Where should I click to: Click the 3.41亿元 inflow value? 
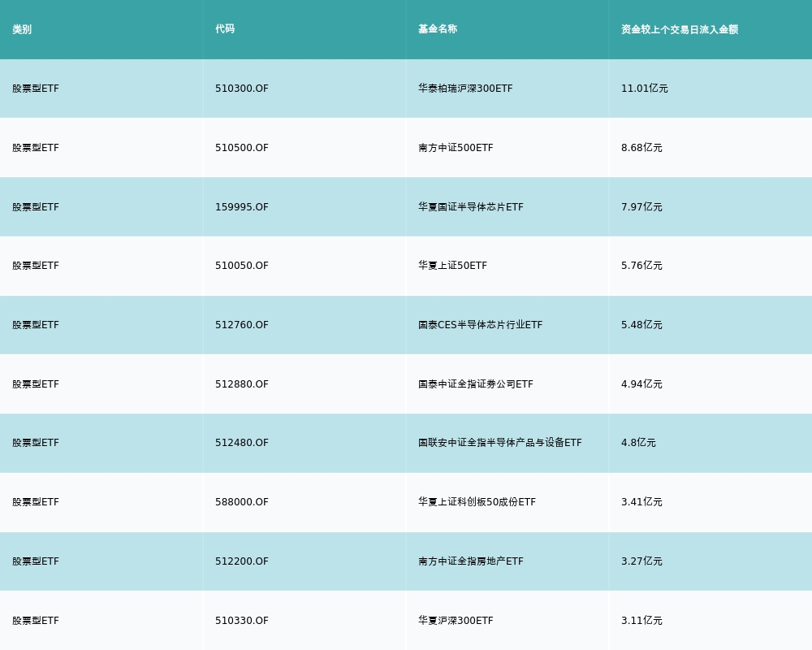[641, 502]
